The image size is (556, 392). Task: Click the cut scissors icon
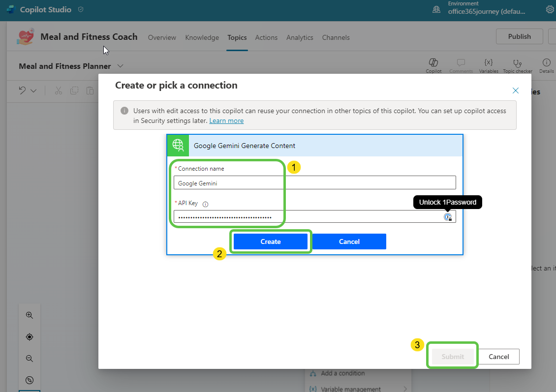pyautogui.click(x=59, y=90)
